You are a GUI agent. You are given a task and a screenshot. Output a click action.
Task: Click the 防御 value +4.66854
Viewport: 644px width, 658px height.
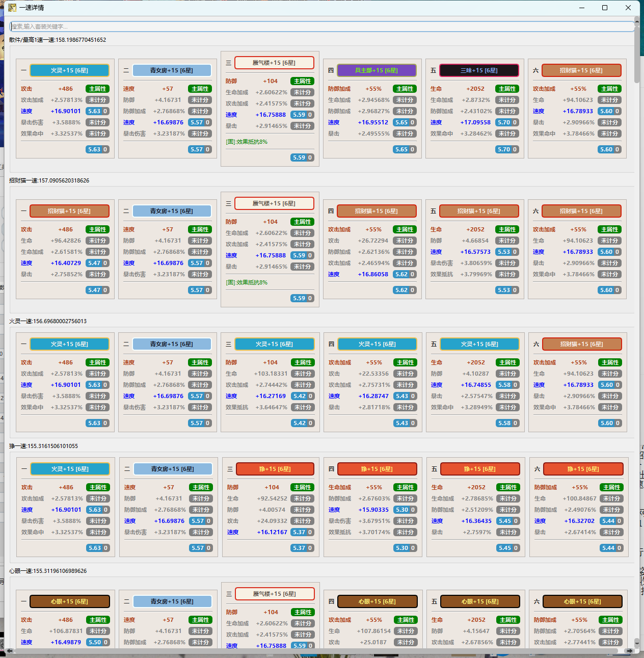coord(475,241)
